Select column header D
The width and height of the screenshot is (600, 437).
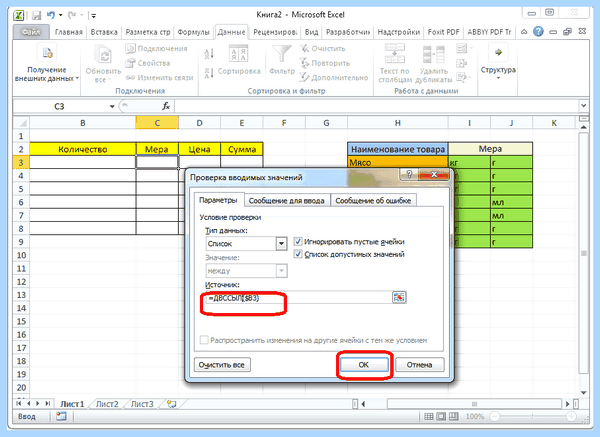(x=199, y=123)
